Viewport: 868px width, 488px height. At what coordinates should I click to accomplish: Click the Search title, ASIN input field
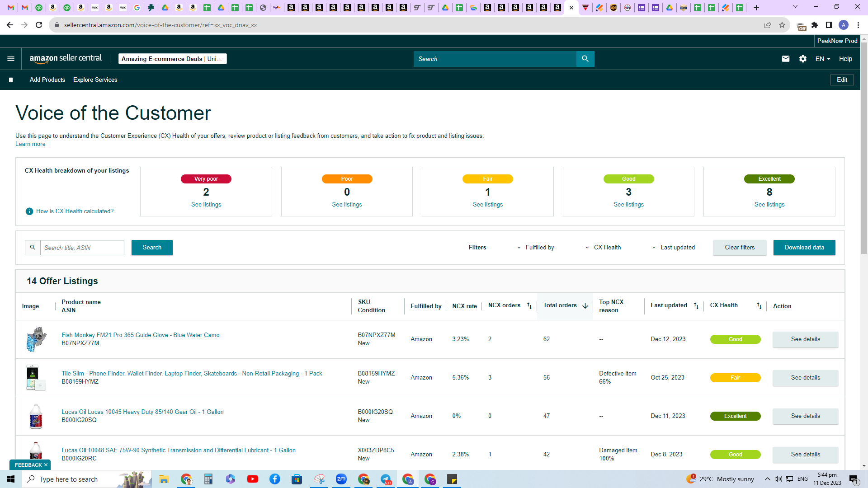tap(82, 248)
